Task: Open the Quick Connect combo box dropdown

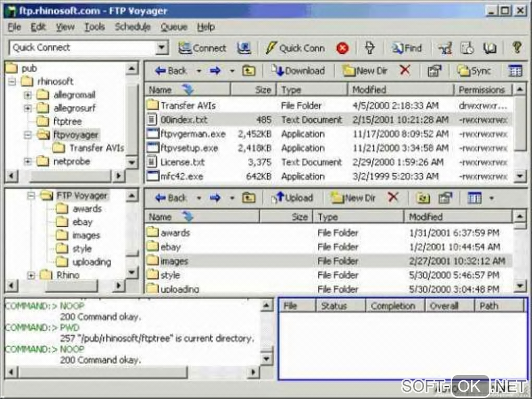Action: coord(162,47)
